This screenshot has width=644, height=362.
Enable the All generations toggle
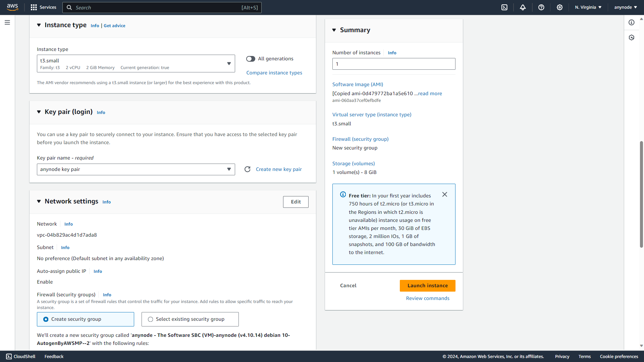tap(251, 59)
